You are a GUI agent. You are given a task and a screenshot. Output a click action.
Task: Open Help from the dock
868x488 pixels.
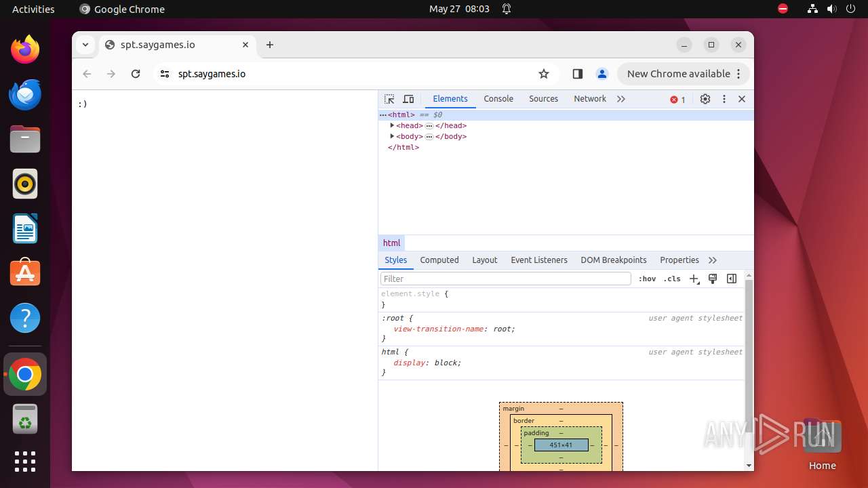click(25, 318)
